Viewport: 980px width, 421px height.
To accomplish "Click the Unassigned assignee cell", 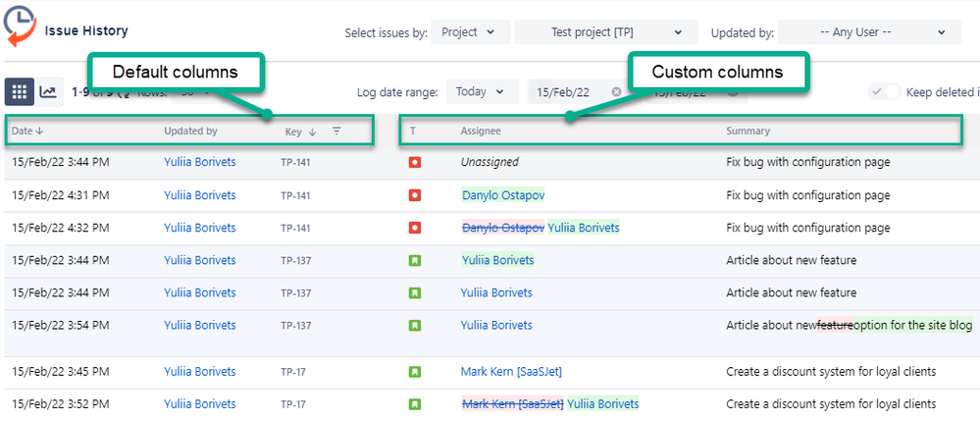I will point(490,162).
